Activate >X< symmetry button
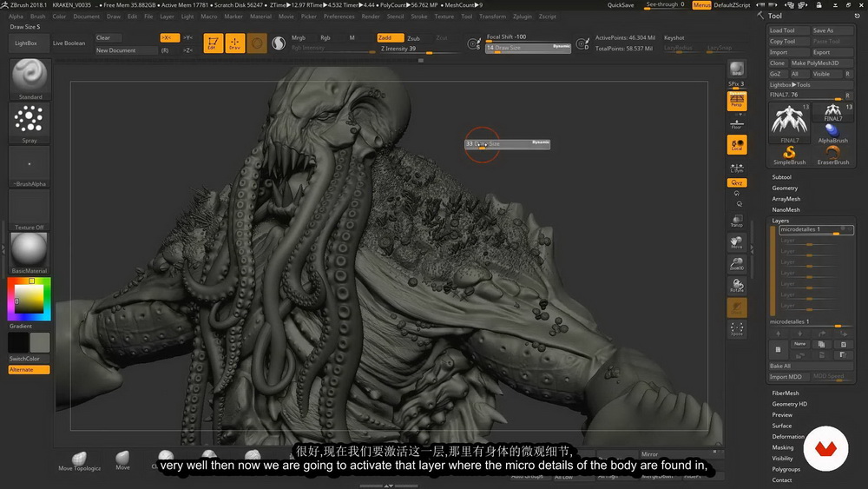 [x=169, y=37]
